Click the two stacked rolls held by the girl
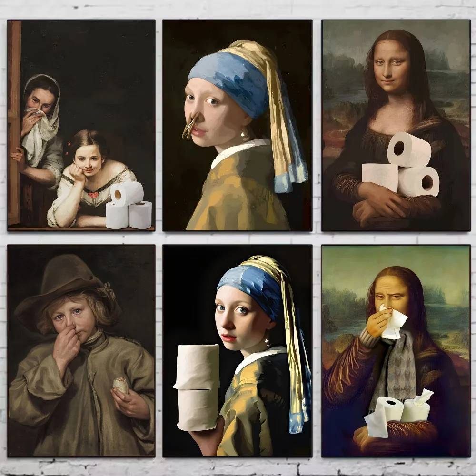 [x=198, y=387]
